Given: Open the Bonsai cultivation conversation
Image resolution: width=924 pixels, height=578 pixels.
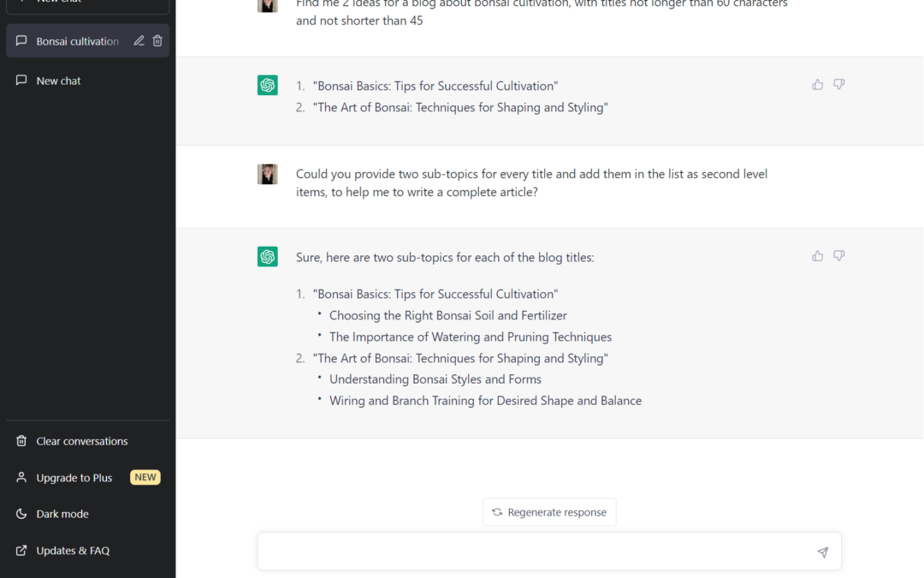Looking at the screenshot, I should pyautogui.click(x=77, y=41).
